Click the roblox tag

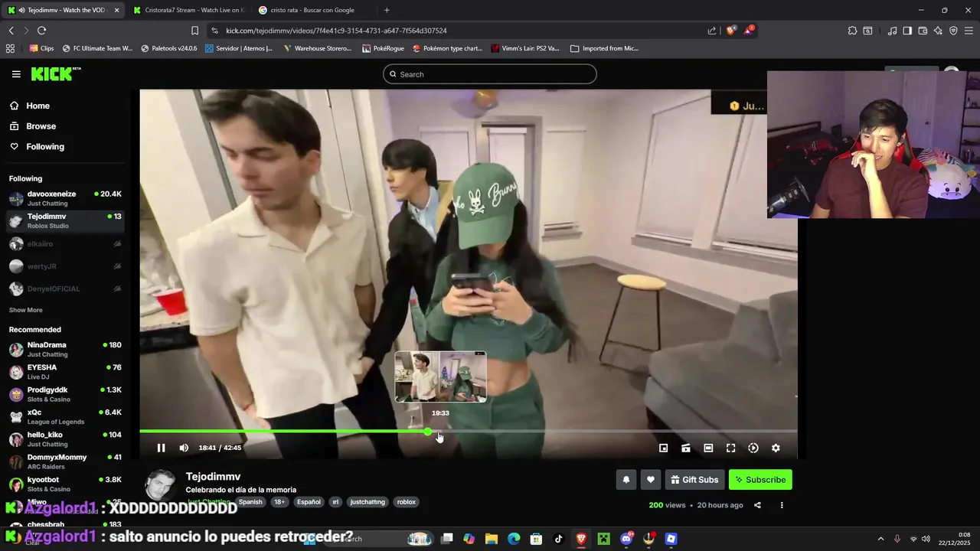[x=407, y=502]
